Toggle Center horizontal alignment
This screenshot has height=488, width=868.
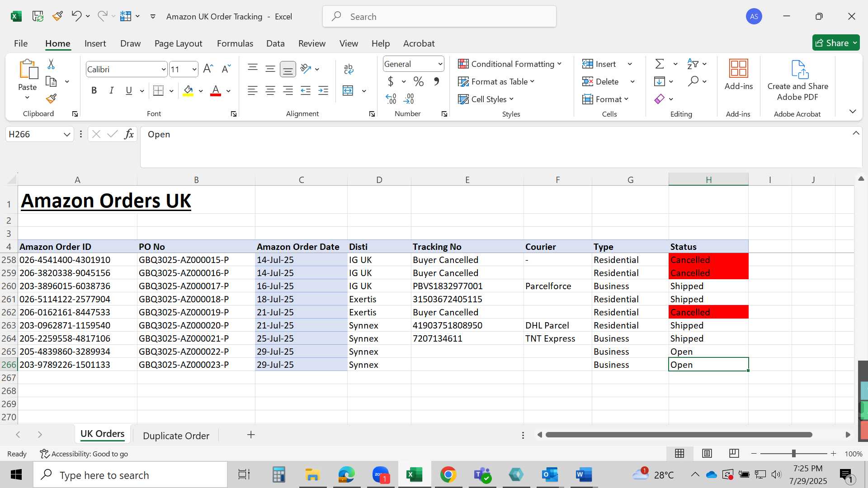270,91
